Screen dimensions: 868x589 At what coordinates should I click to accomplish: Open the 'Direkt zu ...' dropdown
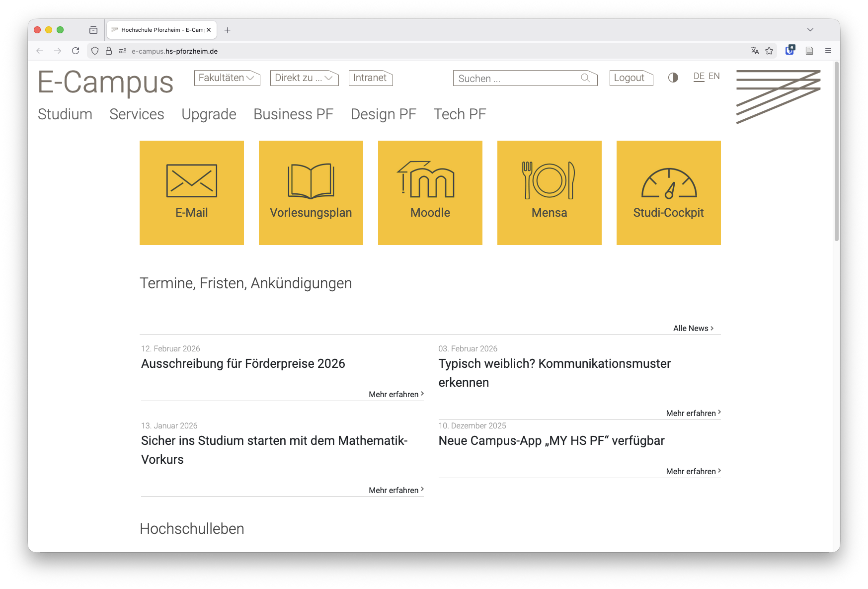[x=304, y=78]
